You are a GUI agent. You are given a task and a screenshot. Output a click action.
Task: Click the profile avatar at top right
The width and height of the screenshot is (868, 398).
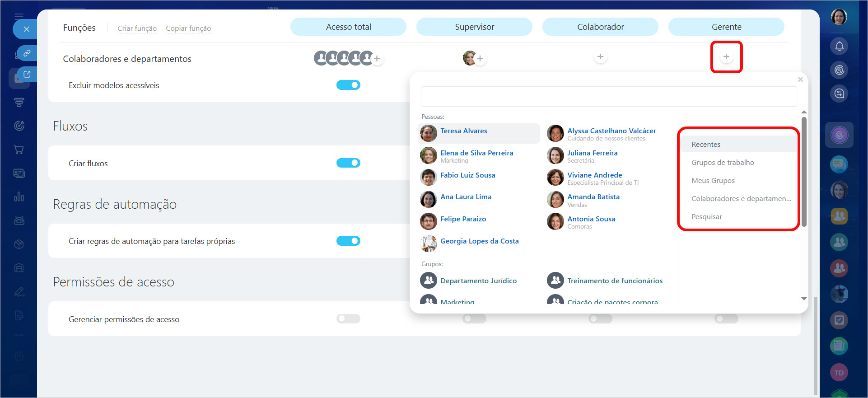[x=839, y=17]
